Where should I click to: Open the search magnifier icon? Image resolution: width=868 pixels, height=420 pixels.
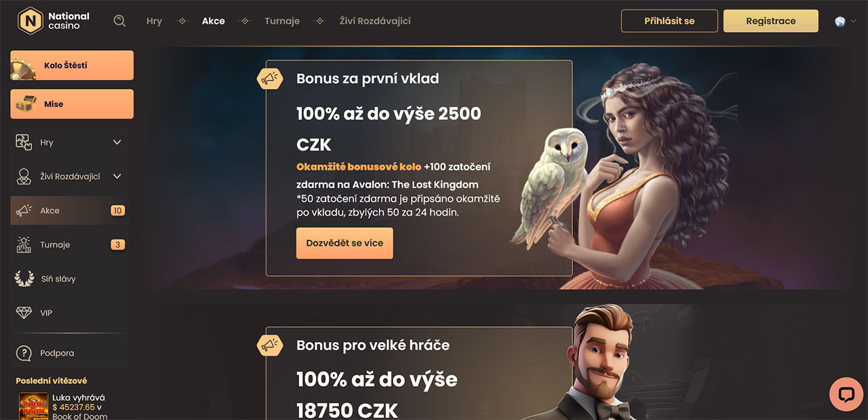click(x=119, y=21)
